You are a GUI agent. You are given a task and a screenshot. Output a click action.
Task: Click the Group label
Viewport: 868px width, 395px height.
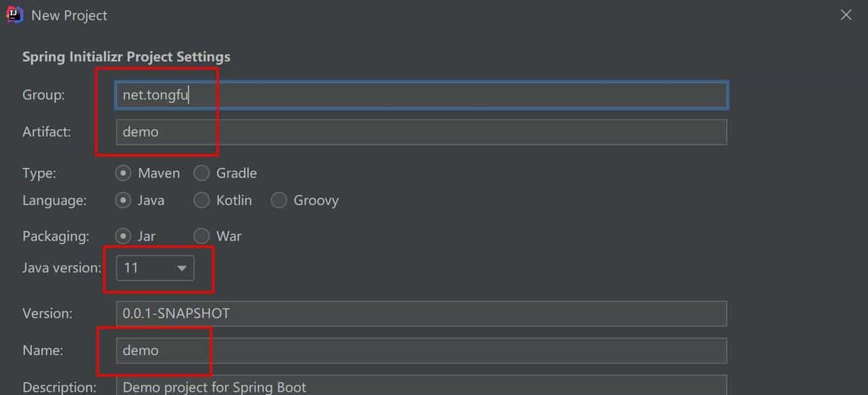click(x=43, y=96)
